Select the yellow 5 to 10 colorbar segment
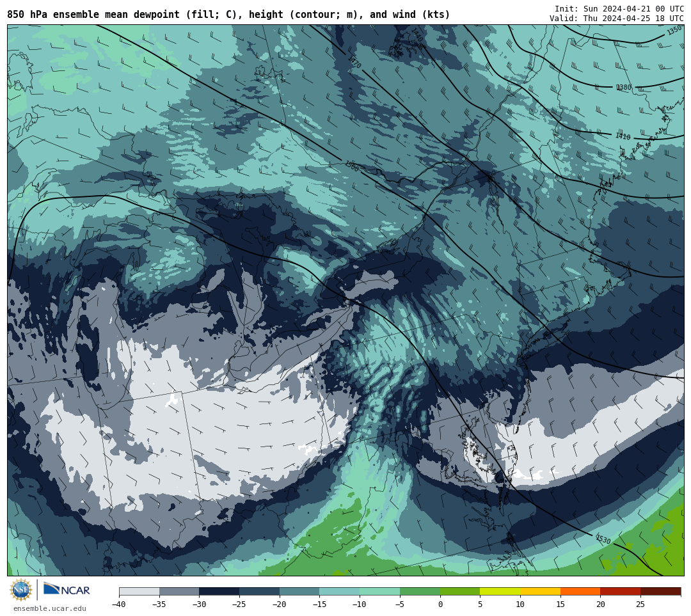The height and width of the screenshot is (616, 691). (500, 591)
